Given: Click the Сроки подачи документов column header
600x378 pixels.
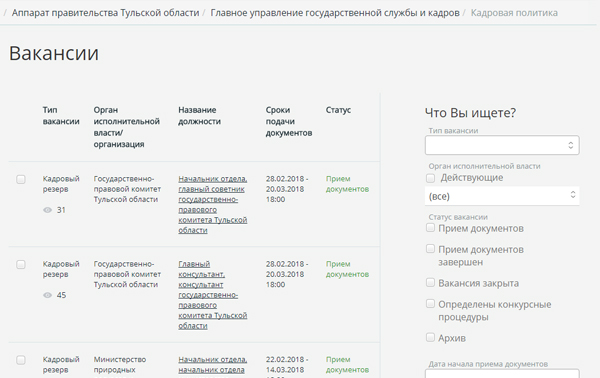Looking at the screenshot, I should [289, 121].
